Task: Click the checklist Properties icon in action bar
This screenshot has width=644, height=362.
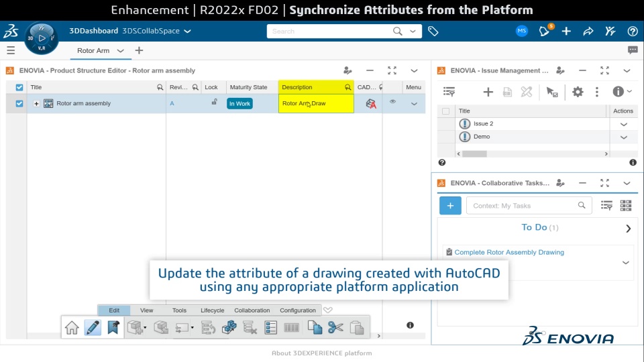Action: click(270, 328)
